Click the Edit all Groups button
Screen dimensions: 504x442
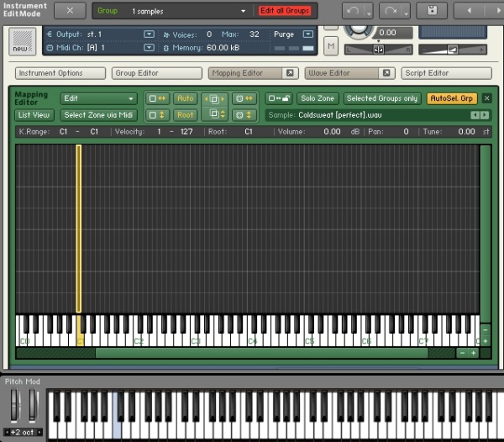285,11
